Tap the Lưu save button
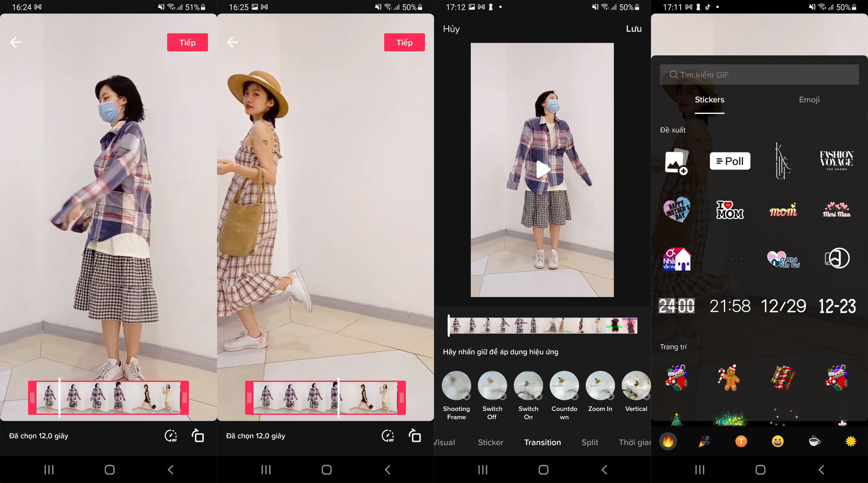The image size is (868, 483). click(x=634, y=29)
